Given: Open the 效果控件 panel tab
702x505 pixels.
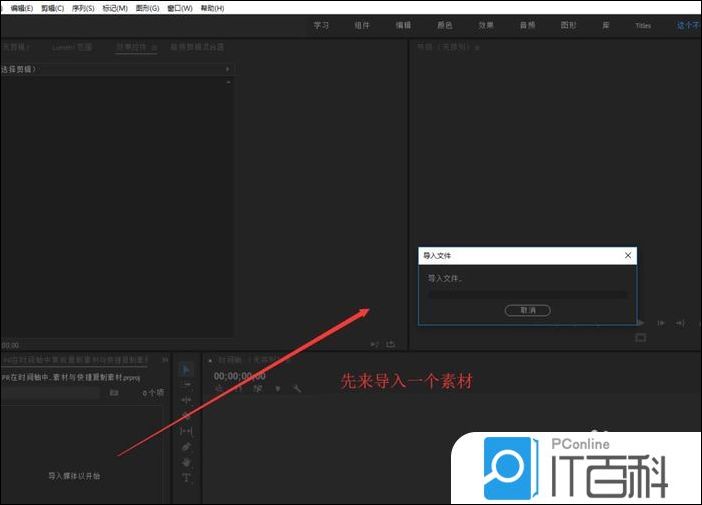Looking at the screenshot, I should (x=132, y=47).
